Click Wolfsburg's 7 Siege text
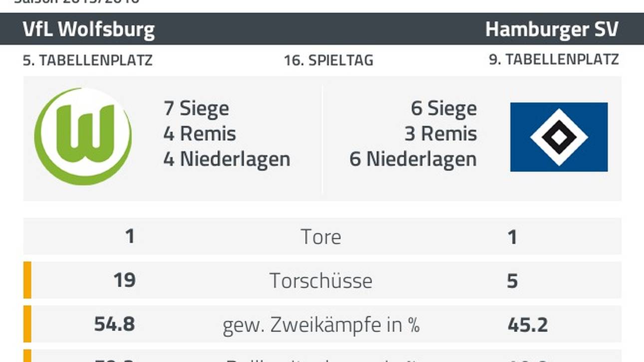644x362 pixels. [196, 108]
